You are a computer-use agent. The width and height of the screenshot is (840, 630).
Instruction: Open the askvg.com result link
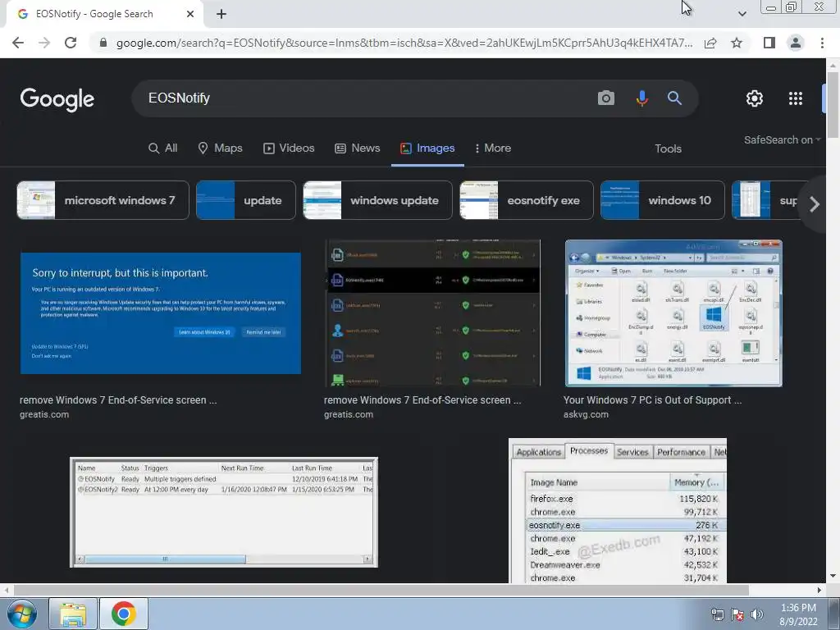pos(586,414)
